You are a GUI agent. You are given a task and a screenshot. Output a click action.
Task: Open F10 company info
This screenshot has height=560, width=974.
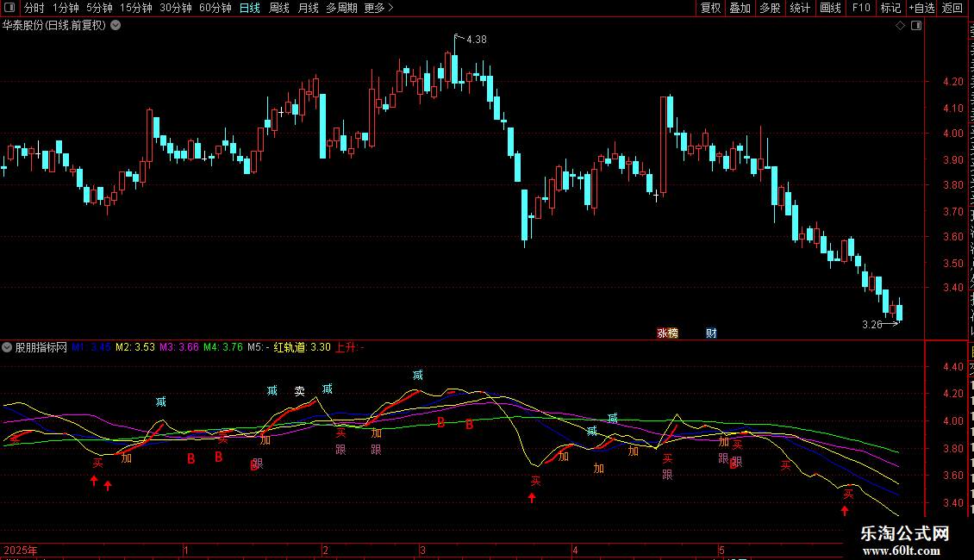(x=861, y=8)
